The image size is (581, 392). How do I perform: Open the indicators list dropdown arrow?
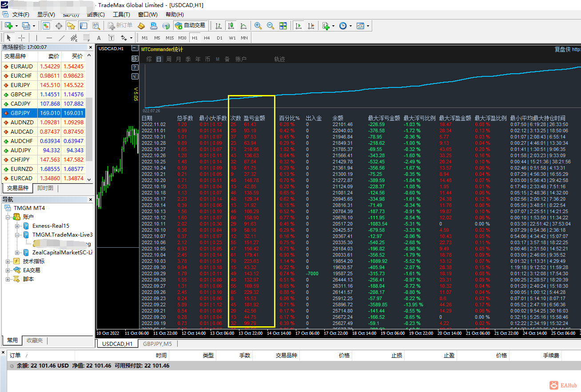coord(333,26)
